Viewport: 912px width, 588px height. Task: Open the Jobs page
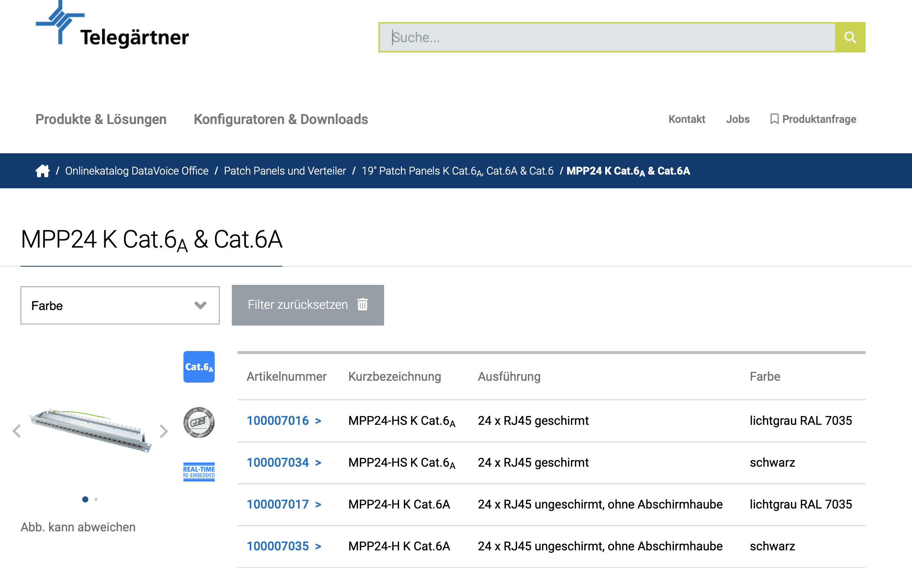[738, 119]
